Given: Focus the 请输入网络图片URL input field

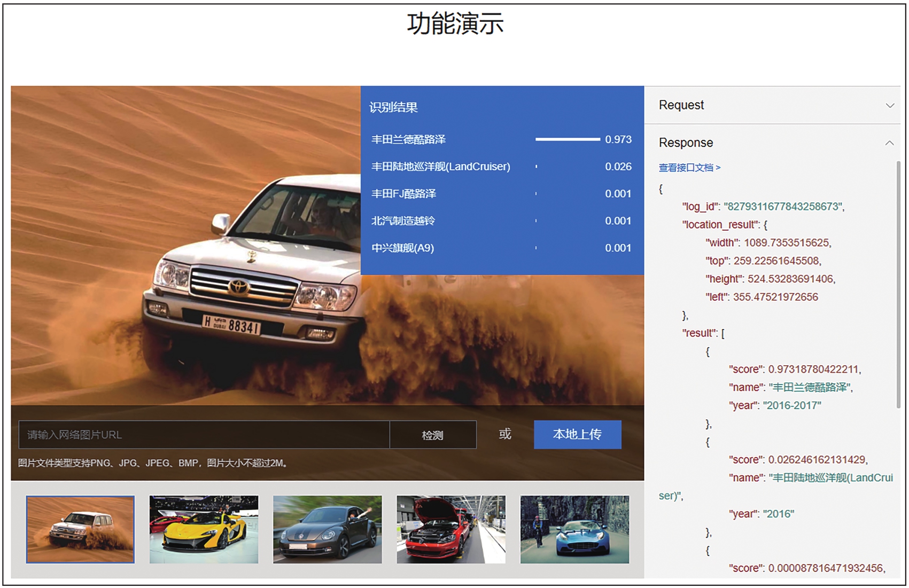Looking at the screenshot, I should click(204, 435).
